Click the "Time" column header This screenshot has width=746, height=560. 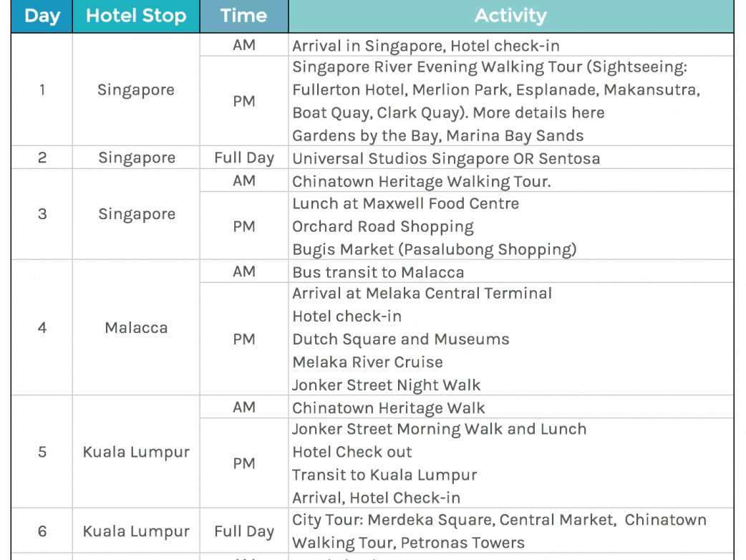point(243,16)
